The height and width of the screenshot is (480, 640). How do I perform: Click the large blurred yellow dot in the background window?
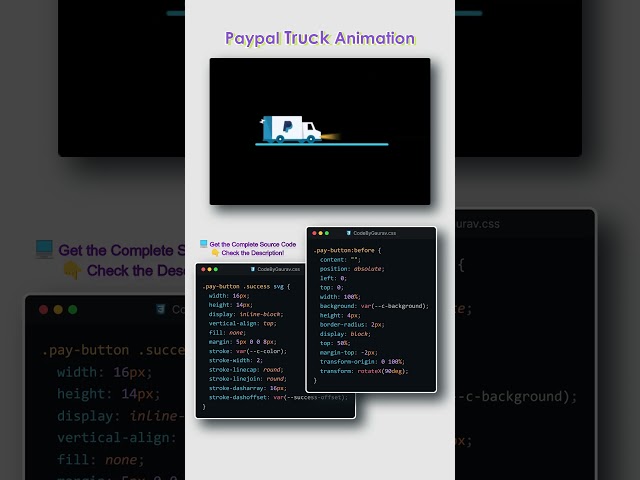tap(58, 310)
